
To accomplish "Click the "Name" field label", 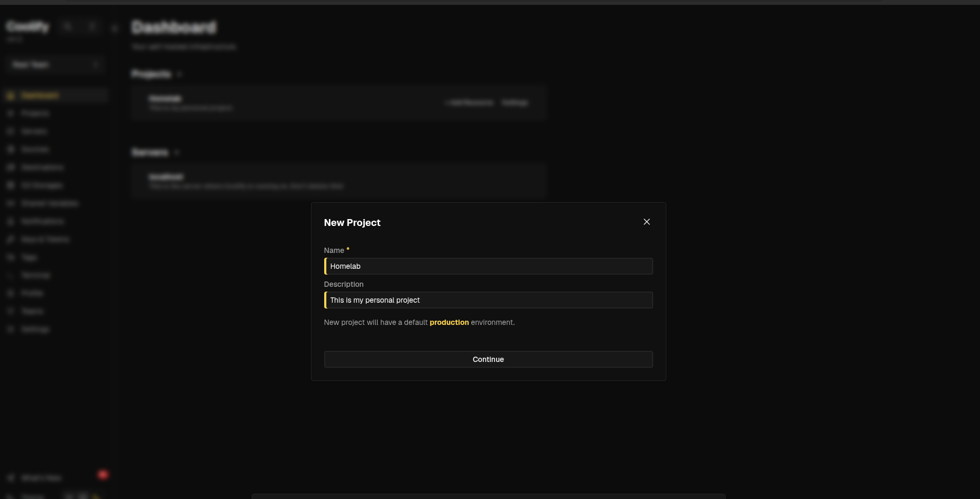I will click(x=334, y=250).
